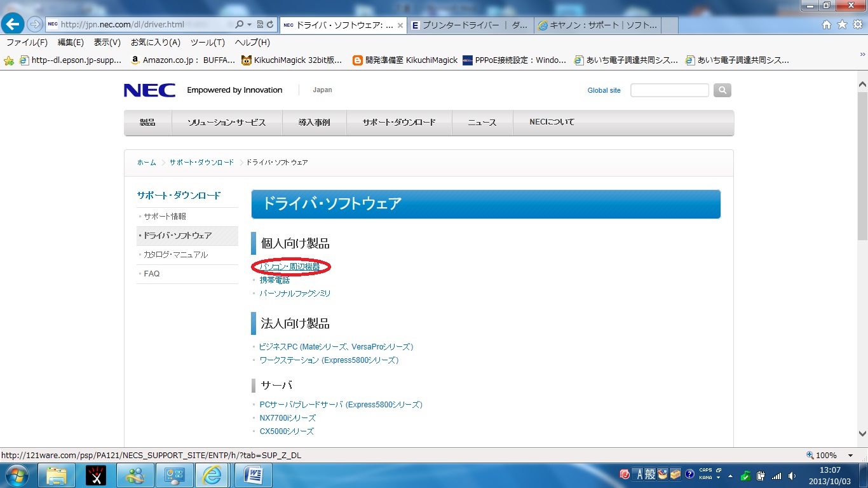868x488 pixels.
Task: Open KikuchiMagick 32bit版 favorite
Action: coord(291,60)
